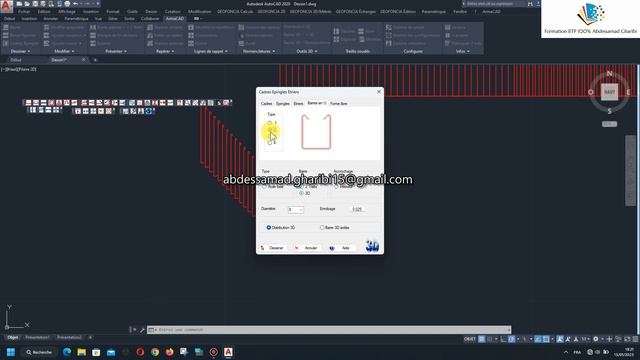Image resolution: width=640 pixels, height=360 pixels.
Task: Open Firefox from the taskbar
Action: tap(169, 352)
